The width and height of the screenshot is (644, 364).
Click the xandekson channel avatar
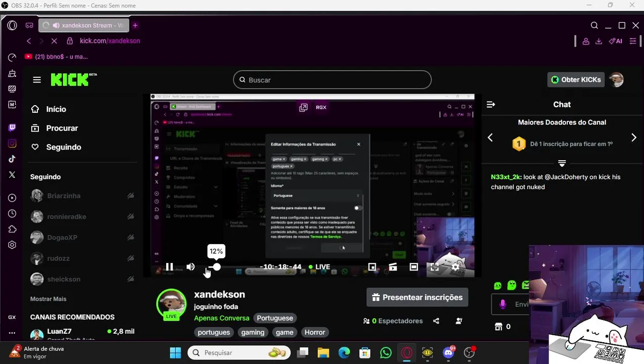[x=171, y=303]
